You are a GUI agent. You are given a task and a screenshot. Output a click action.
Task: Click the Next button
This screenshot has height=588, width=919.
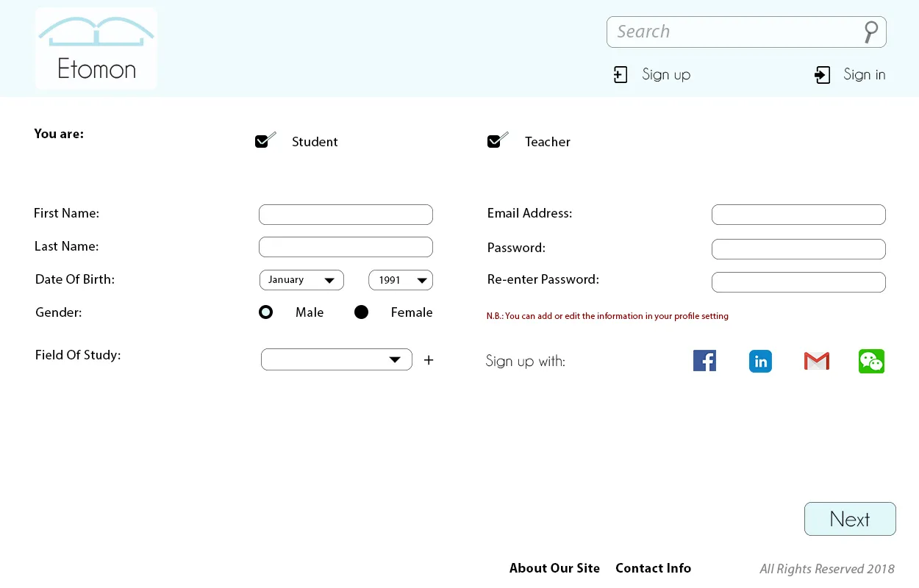click(850, 519)
